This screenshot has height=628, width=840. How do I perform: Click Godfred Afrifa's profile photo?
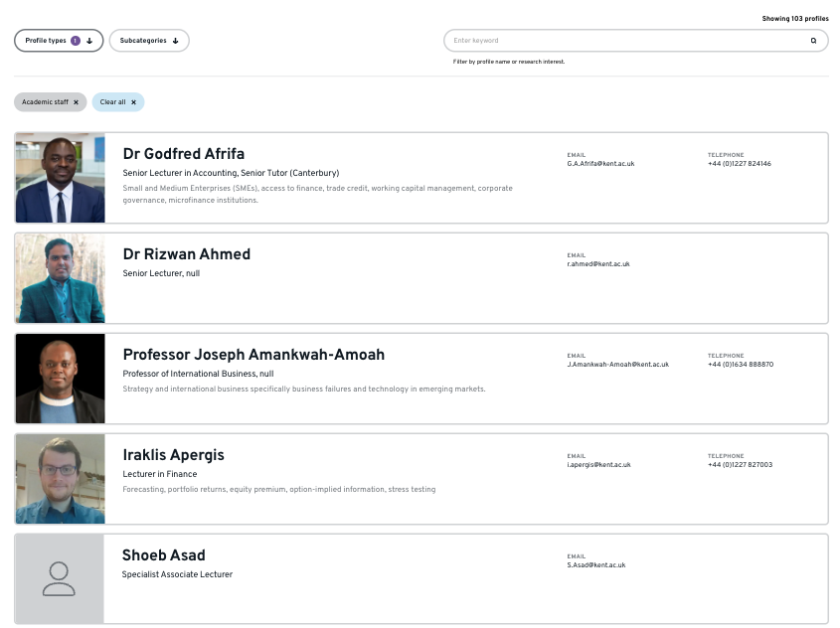pos(60,178)
